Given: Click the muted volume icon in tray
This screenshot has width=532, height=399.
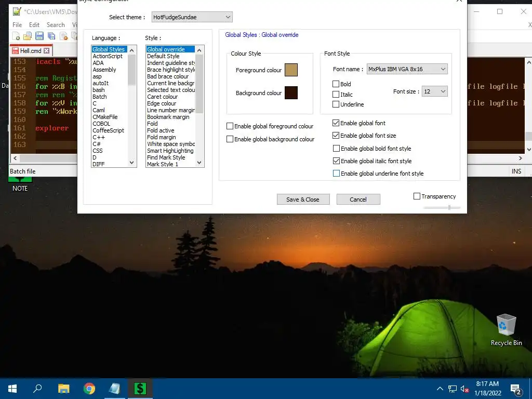Looking at the screenshot, I should (464, 389).
